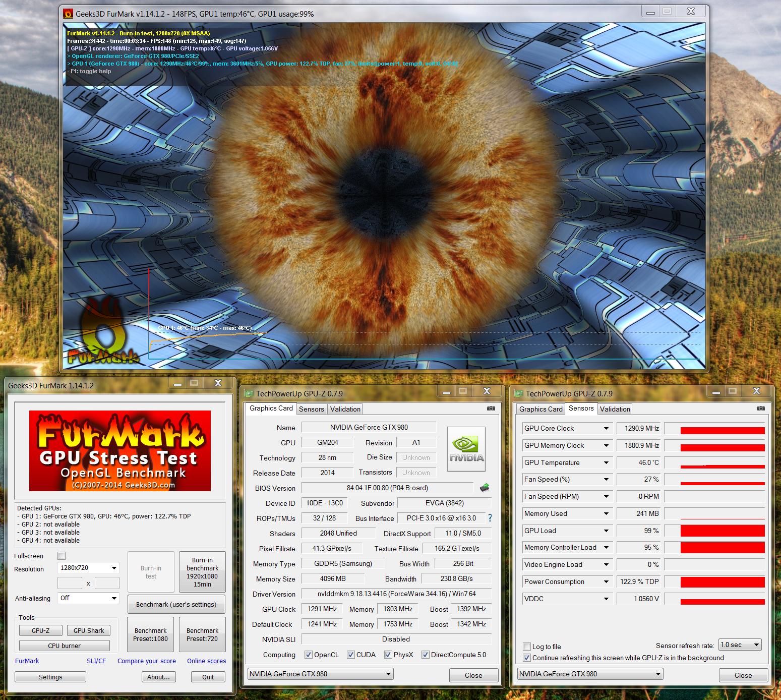Screen dimensions: 781x700
Task: Switch to Validation tab in the GPU-Z Graphics Card window
Action: coord(345,409)
